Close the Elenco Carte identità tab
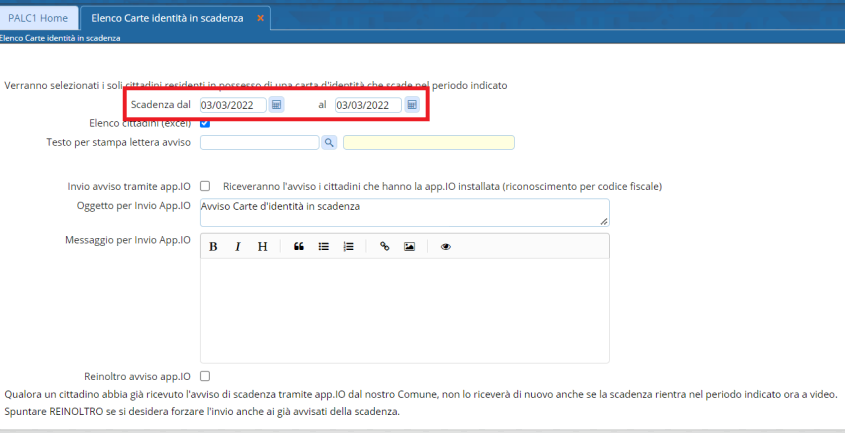Image resolution: width=845 pixels, height=433 pixels. (x=261, y=18)
